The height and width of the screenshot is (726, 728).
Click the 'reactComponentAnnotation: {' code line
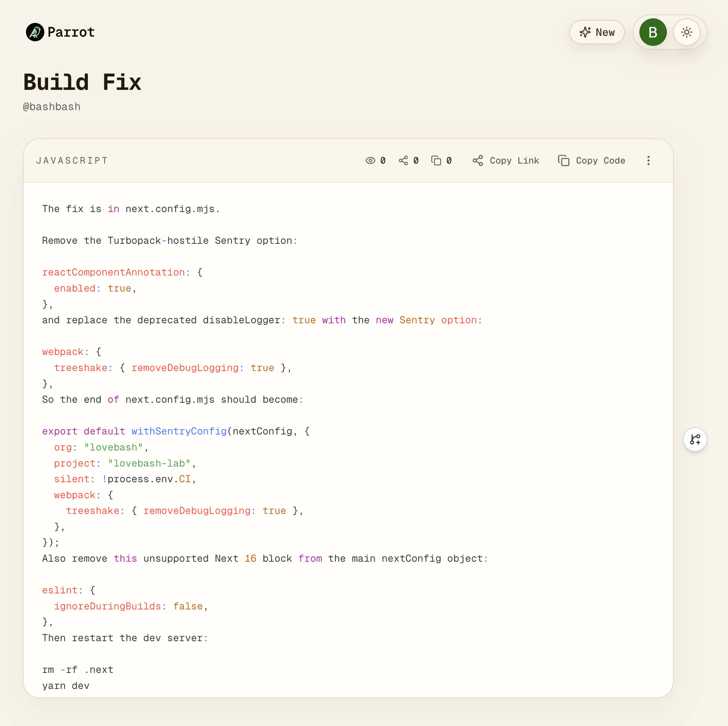coord(122,272)
